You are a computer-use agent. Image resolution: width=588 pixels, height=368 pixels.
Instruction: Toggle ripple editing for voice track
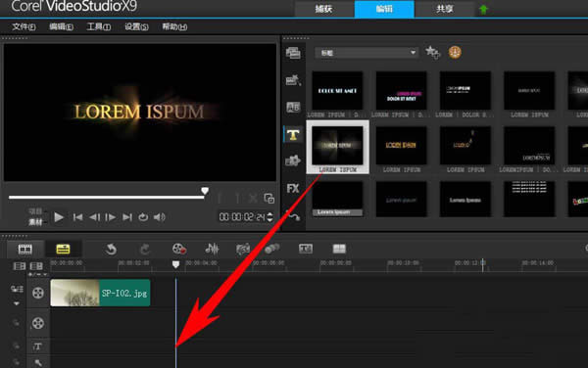(16, 362)
